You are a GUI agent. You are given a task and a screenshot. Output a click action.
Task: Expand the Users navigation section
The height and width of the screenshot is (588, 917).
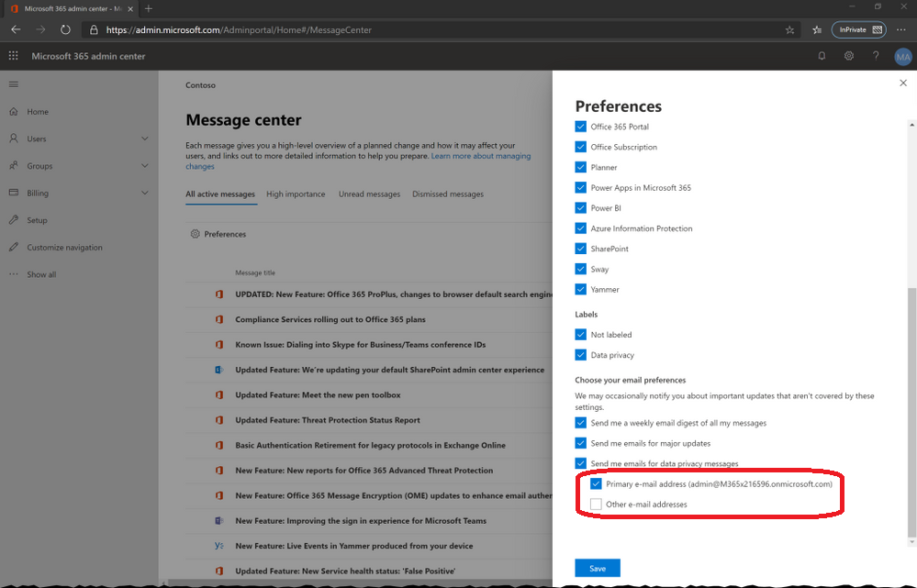click(x=144, y=139)
